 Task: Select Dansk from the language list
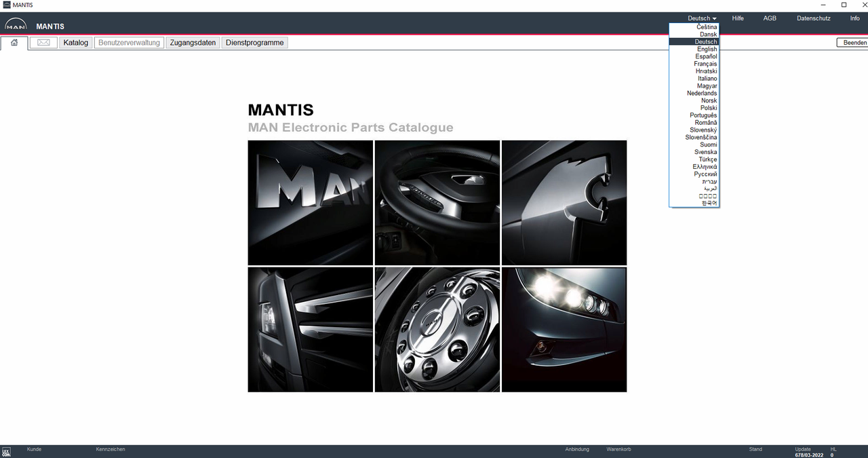pos(694,35)
